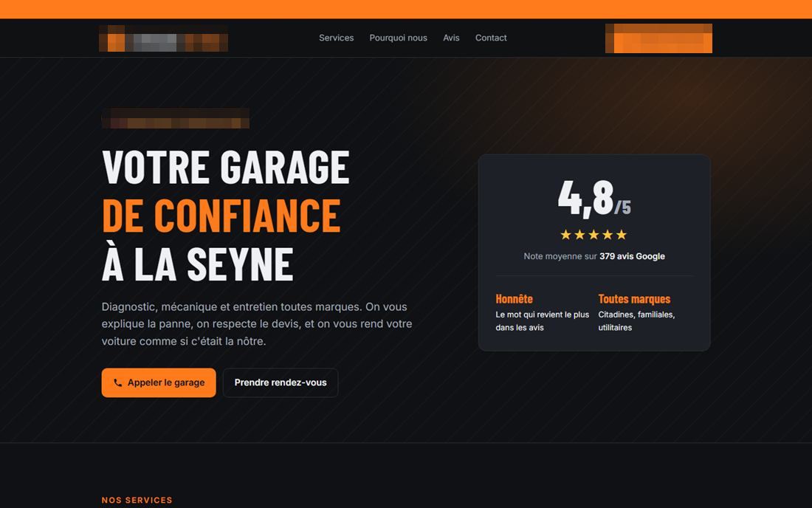Jump to Contact section
This screenshot has width=812, height=508.
point(491,38)
